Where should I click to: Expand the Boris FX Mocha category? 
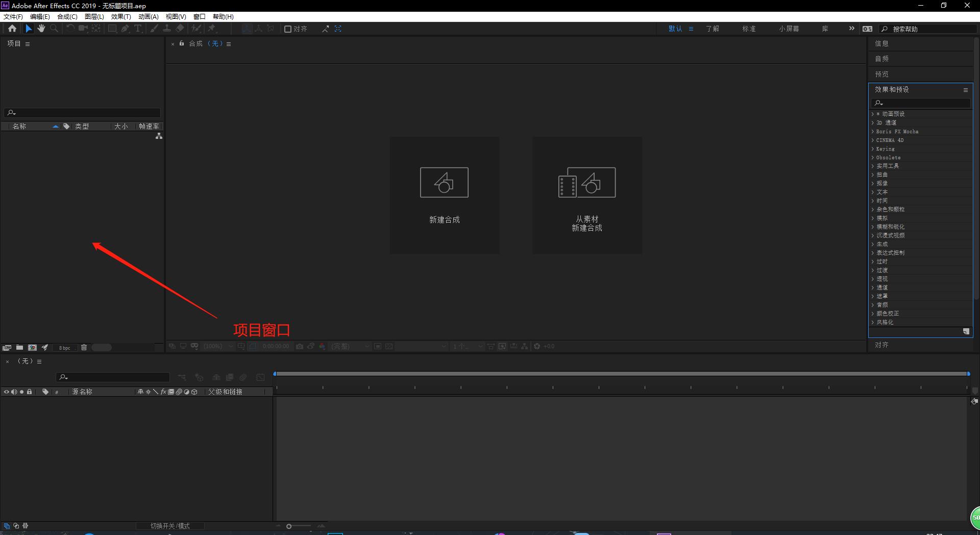[x=872, y=131]
